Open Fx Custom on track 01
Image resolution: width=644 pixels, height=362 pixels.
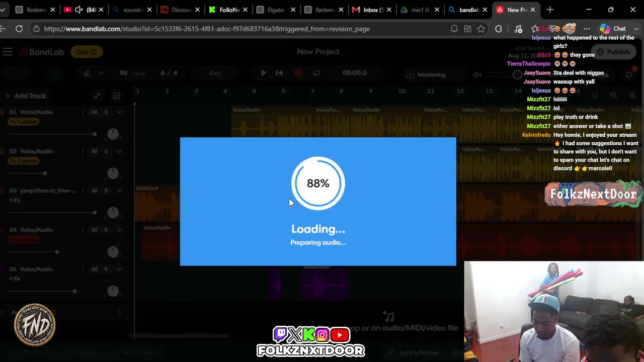pos(24,122)
